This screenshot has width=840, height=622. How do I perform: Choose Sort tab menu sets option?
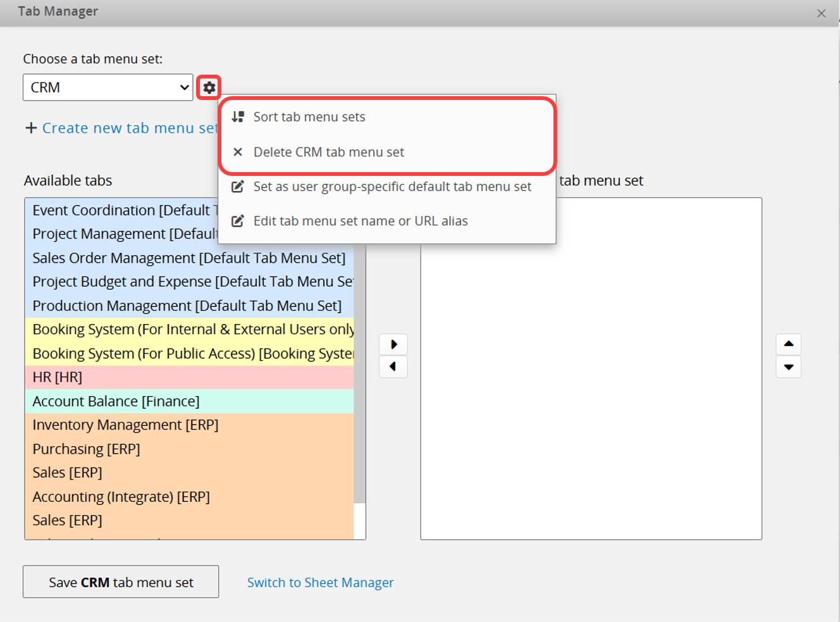click(x=309, y=117)
